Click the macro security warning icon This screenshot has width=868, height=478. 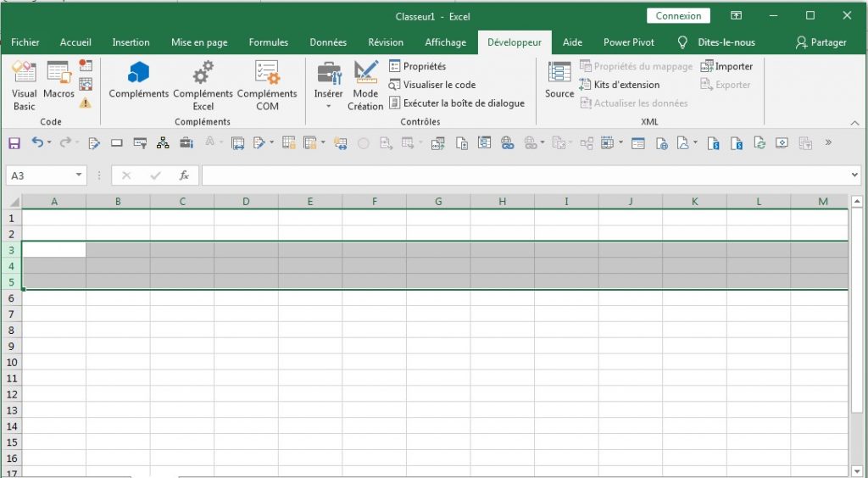coord(86,103)
